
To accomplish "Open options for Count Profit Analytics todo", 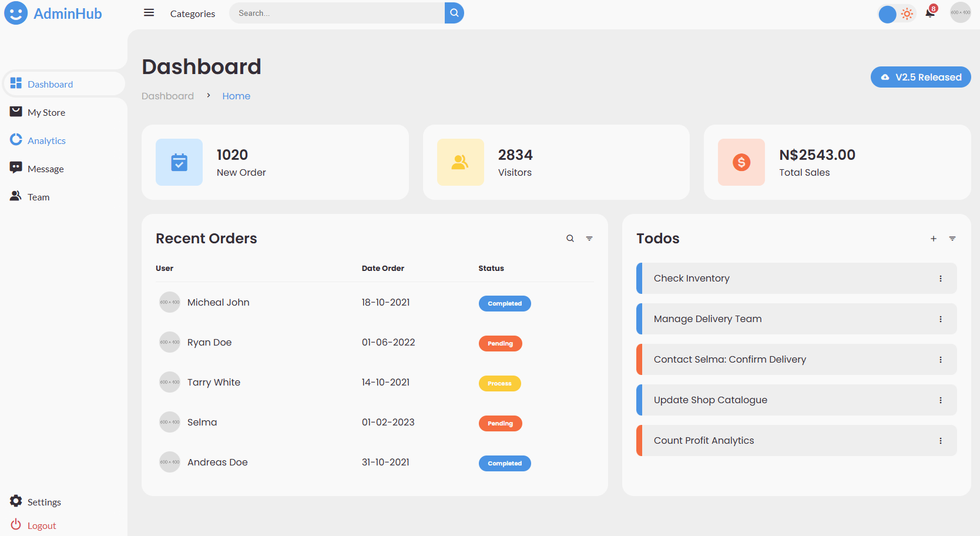I will [x=941, y=441].
